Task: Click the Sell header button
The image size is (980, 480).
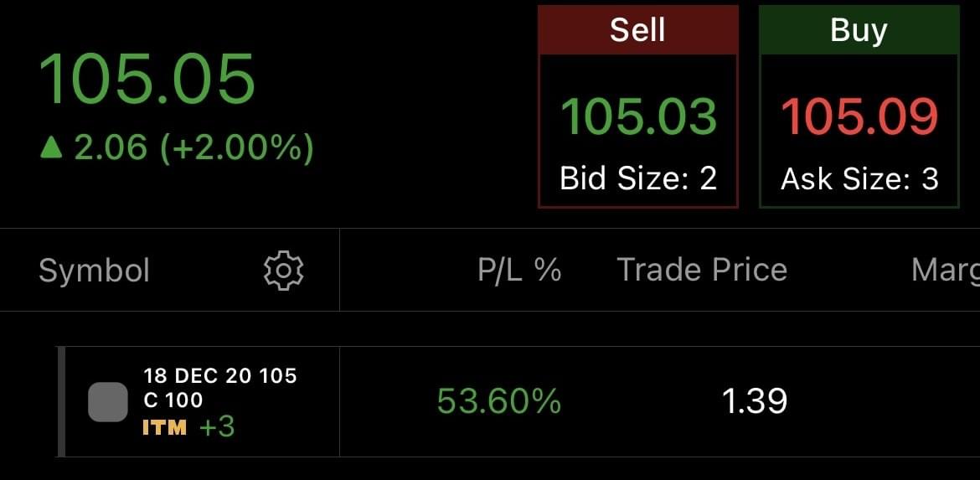Action: [637, 30]
